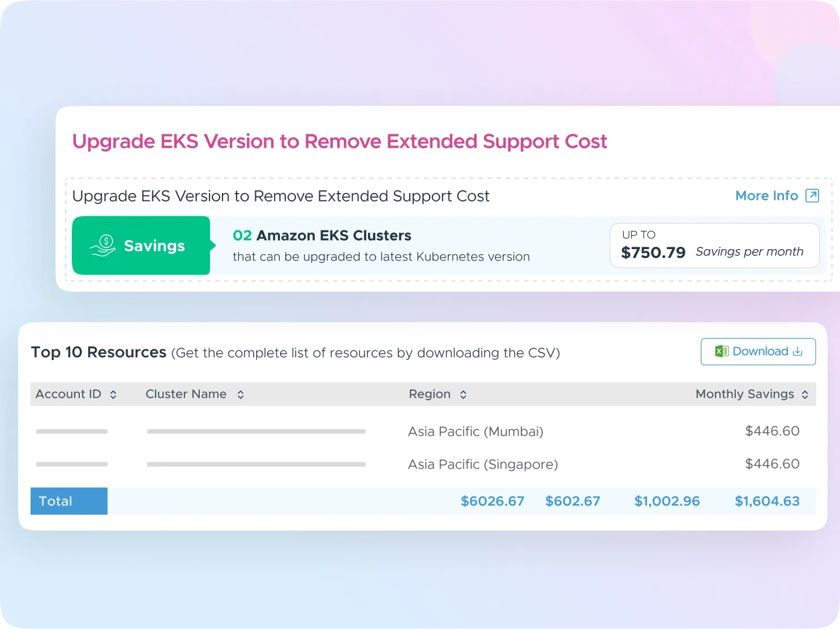Select the Asia Pacific (Singapore) row
Viewport: 840px width, 629px height.
pyautogui.click(x=483, y=464)
